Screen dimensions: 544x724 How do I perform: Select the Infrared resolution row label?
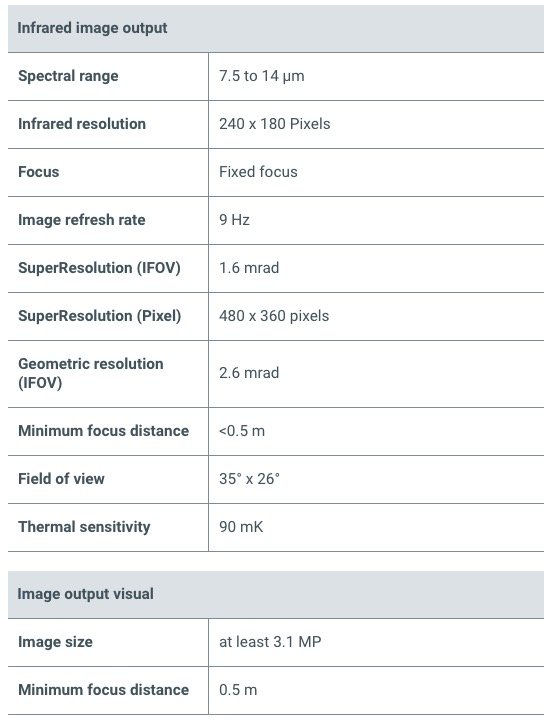[x=82, y=124]
